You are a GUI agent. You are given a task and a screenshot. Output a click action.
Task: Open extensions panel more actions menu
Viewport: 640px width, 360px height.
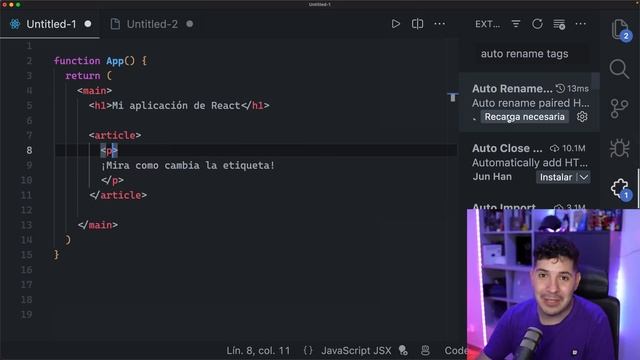point(580,24)
